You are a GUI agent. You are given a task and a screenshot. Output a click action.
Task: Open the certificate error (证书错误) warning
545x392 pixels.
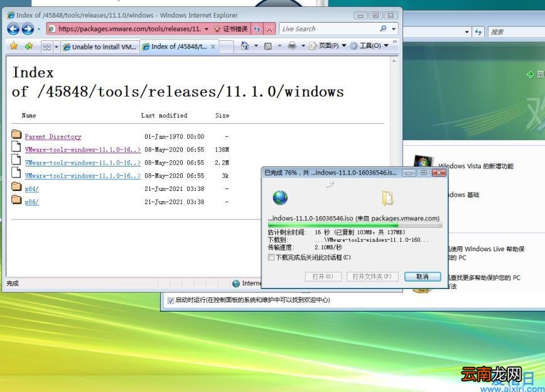231,29
